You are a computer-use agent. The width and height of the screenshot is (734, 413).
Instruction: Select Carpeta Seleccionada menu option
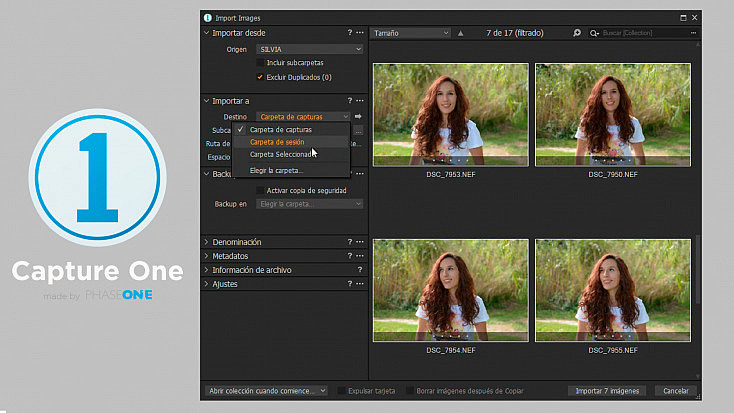(x=291, y=155)
